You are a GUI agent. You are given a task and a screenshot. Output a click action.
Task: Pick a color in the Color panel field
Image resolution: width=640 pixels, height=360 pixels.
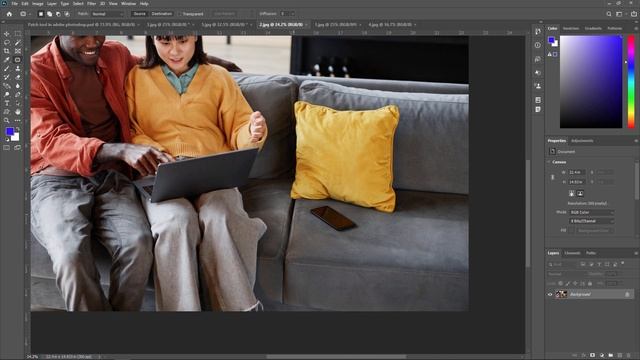tap(591, 82)
